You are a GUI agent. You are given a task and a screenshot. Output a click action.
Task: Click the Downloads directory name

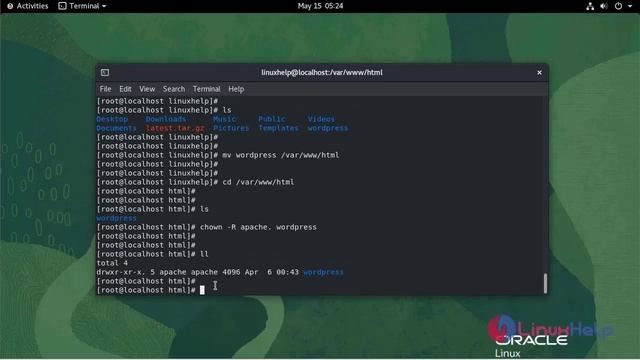pyautogui.click(x=166, y=119)
